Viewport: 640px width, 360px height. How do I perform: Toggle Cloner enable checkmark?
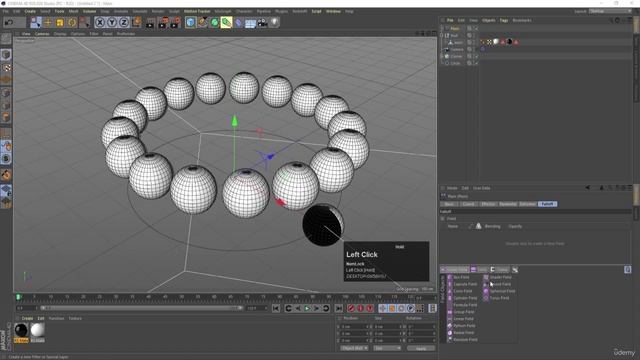[x=476, y=56]
